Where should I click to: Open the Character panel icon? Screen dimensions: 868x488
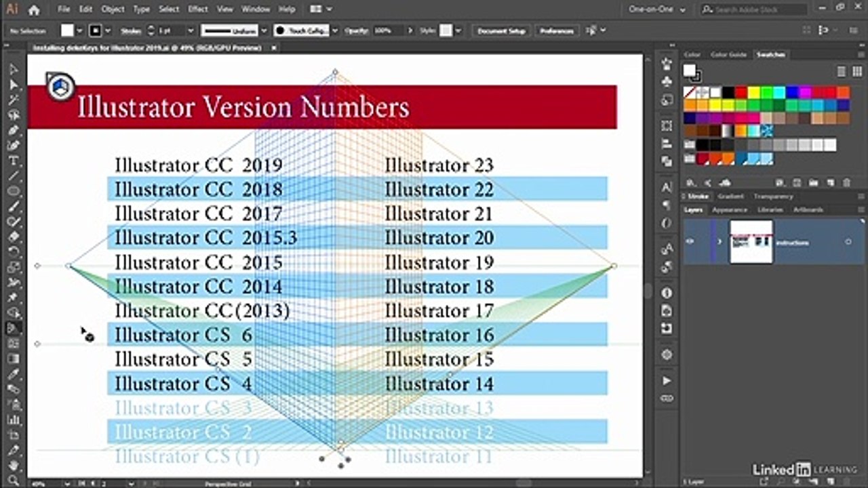pyautogui.click(x=667, y=188)
